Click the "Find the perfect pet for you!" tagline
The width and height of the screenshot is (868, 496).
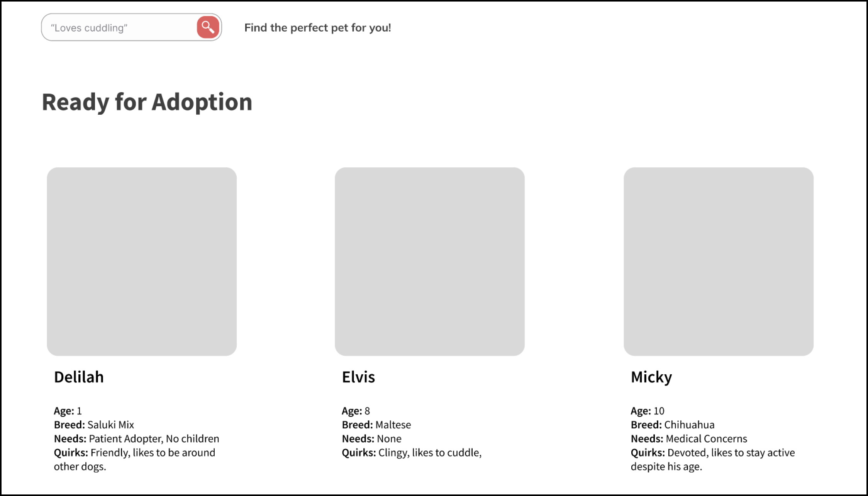pyautogui.click(x=318, y=28)
